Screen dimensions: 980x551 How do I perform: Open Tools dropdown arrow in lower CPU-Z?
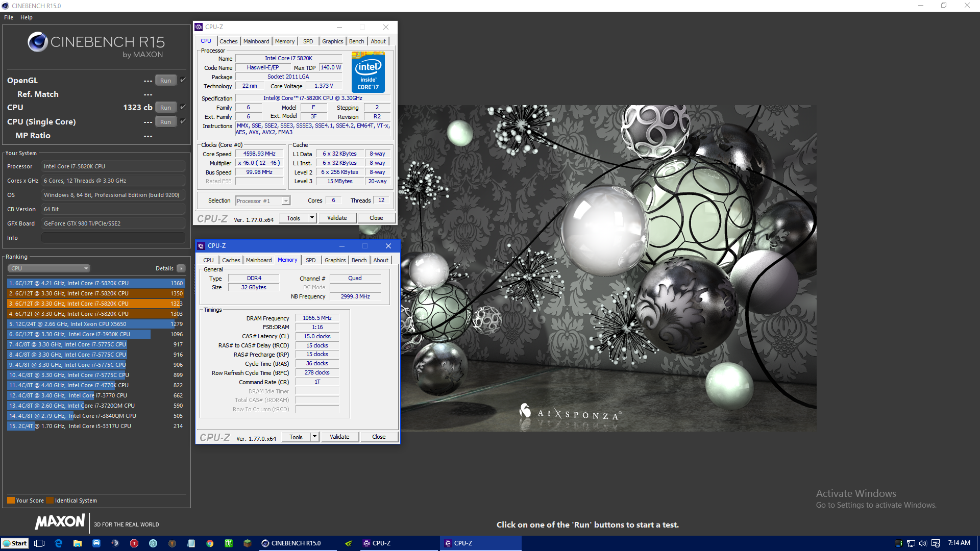(314, 437)
